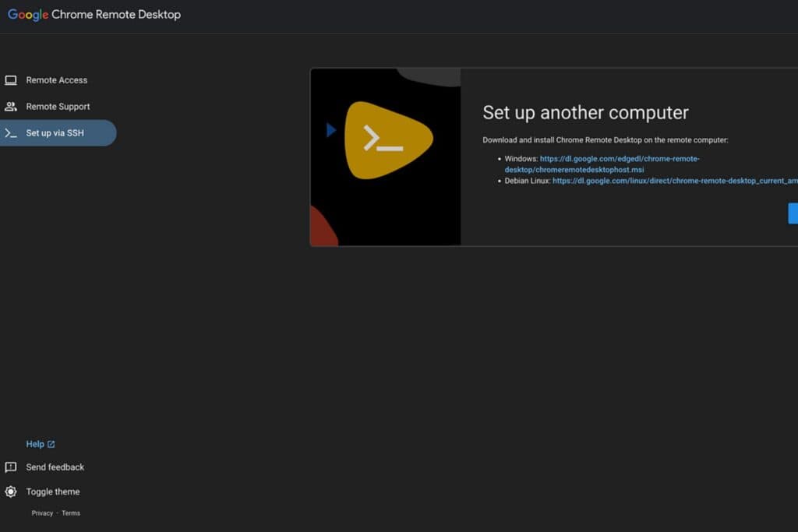This screenshot has height=532, width=798.
Task: Click the blue button at the card's right edge
Action: (794, 213)
